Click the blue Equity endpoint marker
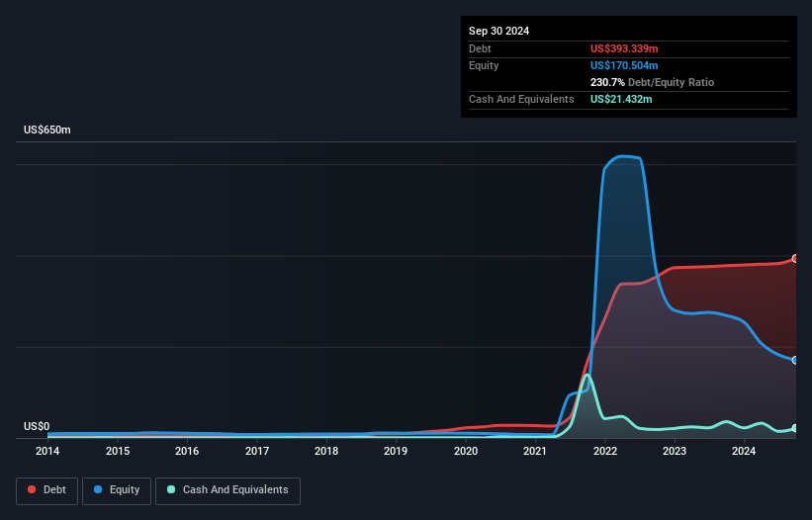The image size is (812, 520). point(795,360)
